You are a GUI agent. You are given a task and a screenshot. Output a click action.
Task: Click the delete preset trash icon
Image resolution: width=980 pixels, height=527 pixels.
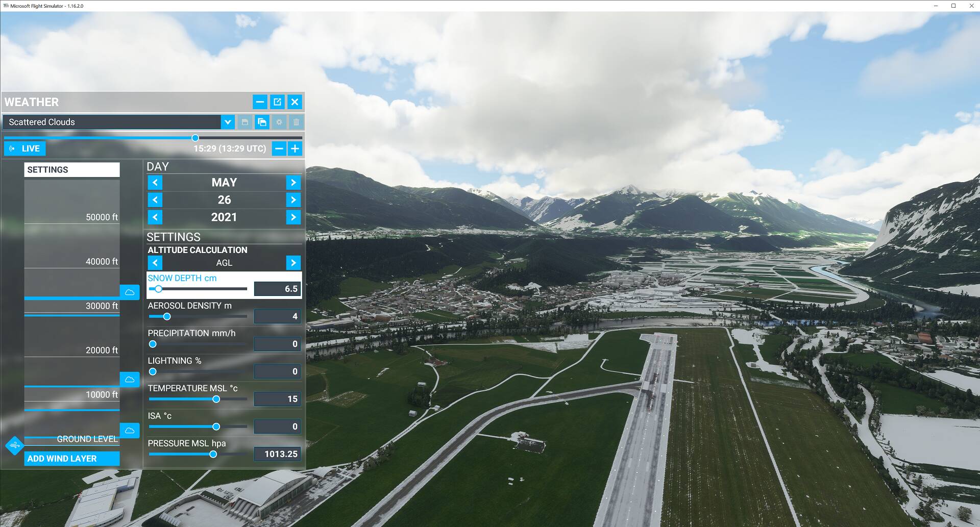coord(296,122)
